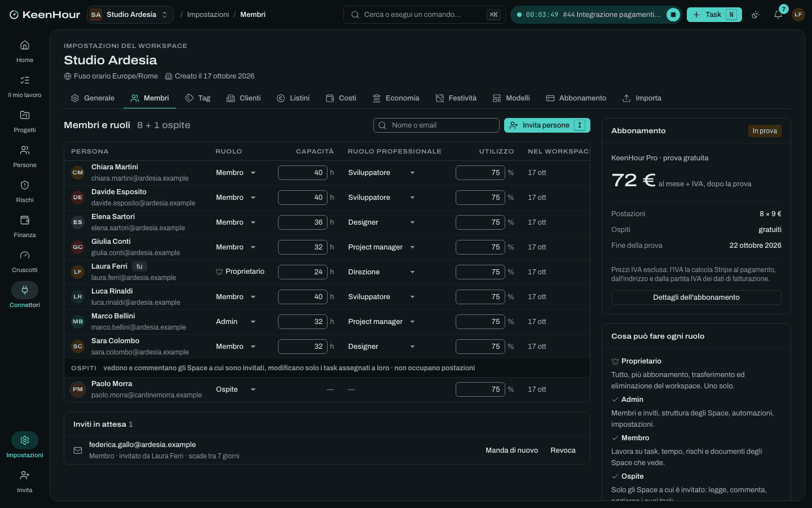Screen dimensions: 812x508
Task: Open Economia tab
Action: 396,98
